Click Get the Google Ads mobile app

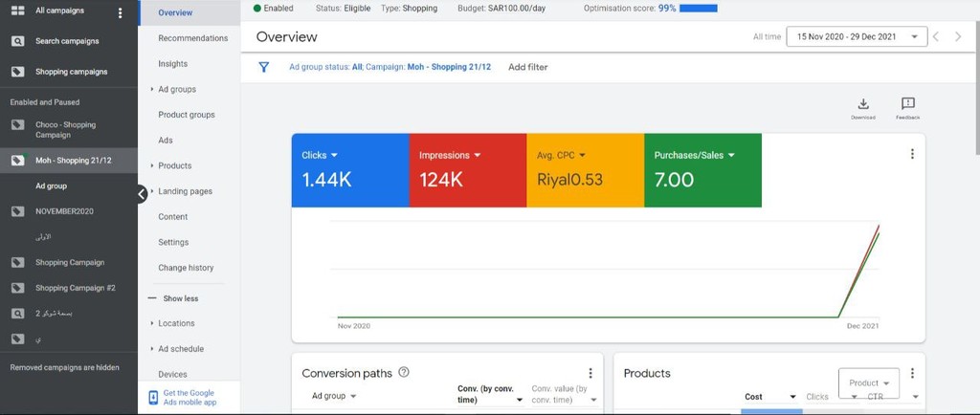[189, 398]
